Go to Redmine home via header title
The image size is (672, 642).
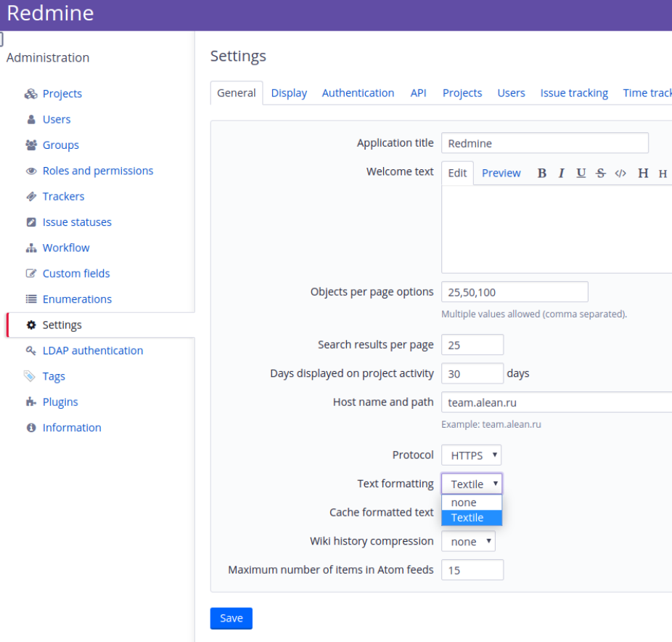50,13
